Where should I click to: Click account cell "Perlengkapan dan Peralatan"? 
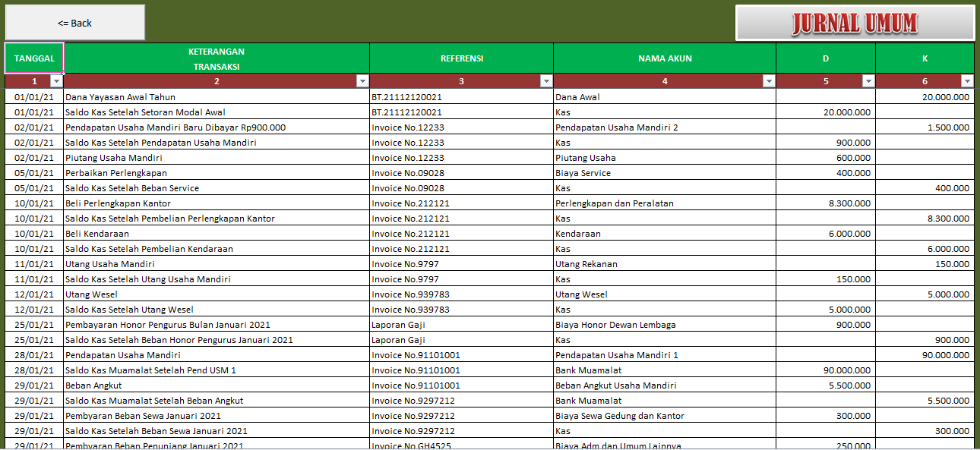click(665, 203)
